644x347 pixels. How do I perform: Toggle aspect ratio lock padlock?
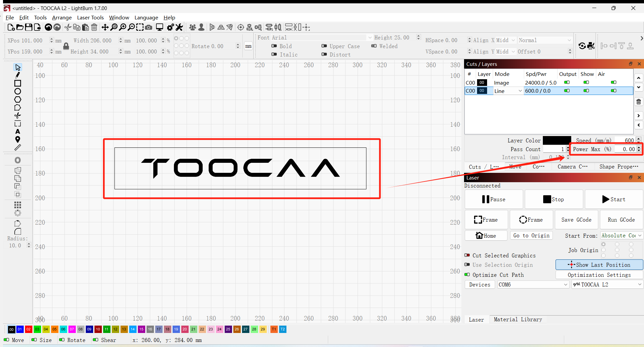(66, 46)
